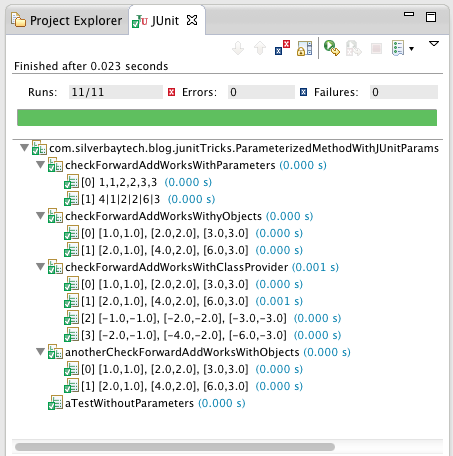Toggle the Scroll Lock icon
This screenshot has height=456, width=453.
[304, 48]
